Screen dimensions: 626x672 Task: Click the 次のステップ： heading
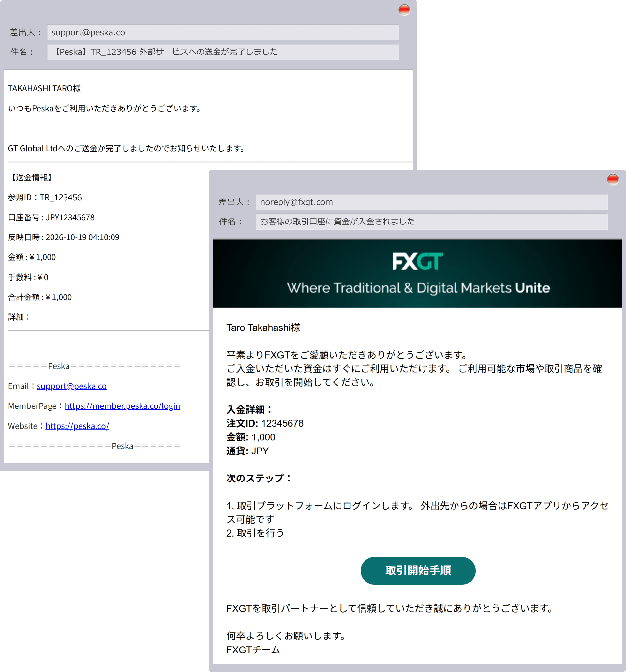(x=259, y=478)
